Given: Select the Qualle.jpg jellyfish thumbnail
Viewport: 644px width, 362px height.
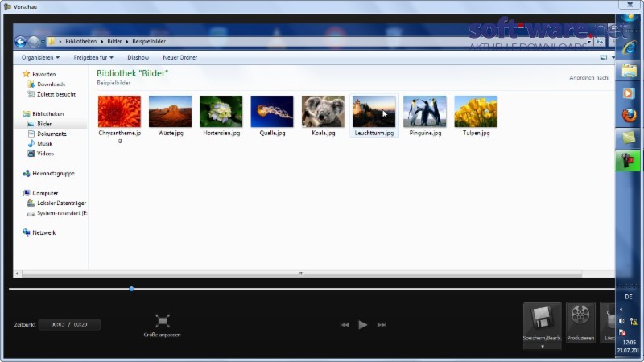Looking at the screenshot, I should 272,112.
